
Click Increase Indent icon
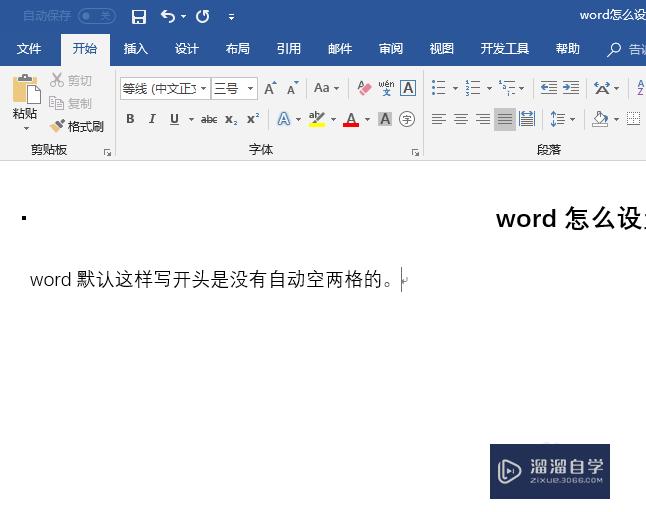coord(571,88)
